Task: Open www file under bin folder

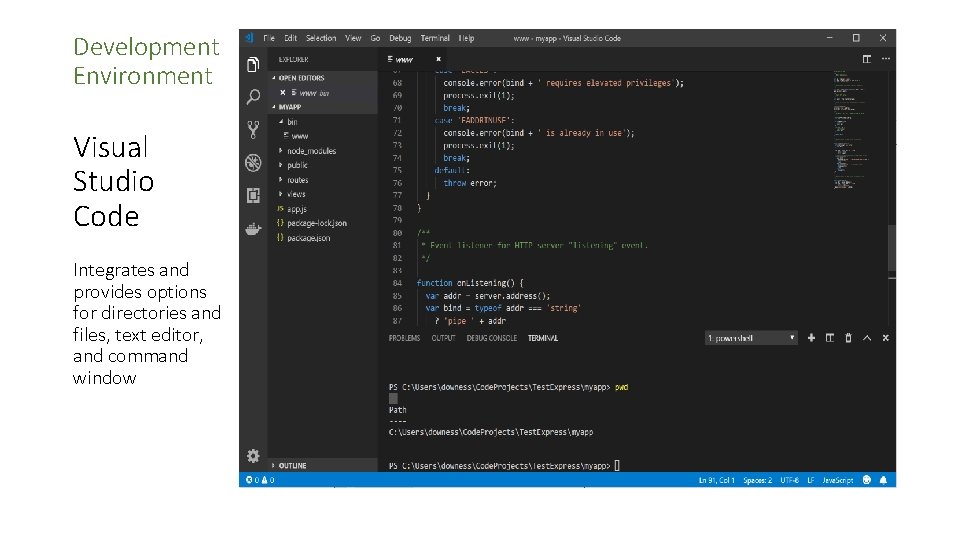Action: pos(323,136)
